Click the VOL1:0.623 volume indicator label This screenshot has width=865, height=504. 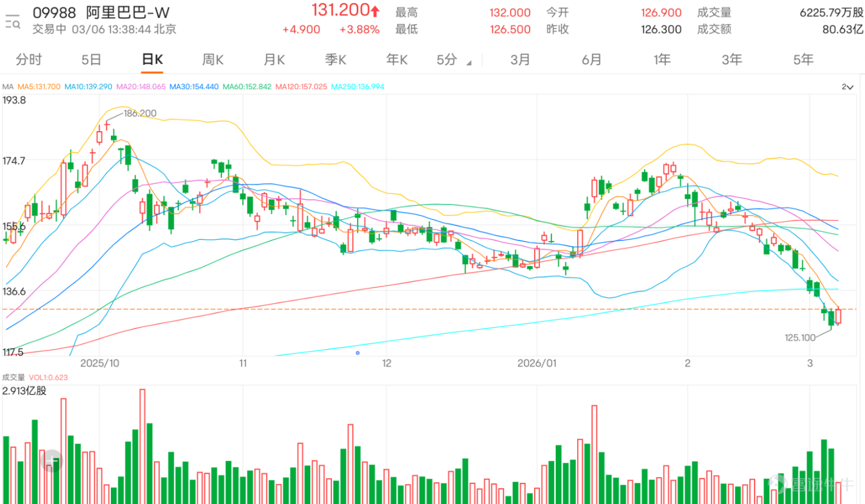point(48,378)
